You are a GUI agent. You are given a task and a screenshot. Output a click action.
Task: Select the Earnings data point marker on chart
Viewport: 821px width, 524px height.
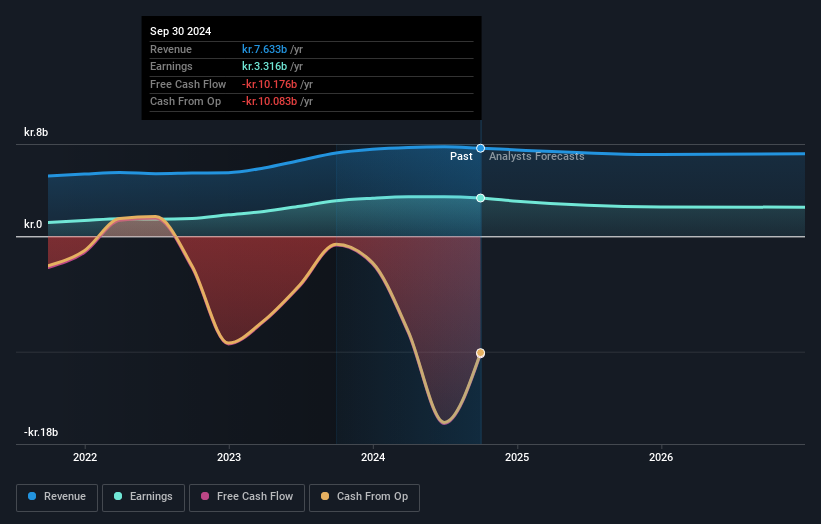[481, 198]
